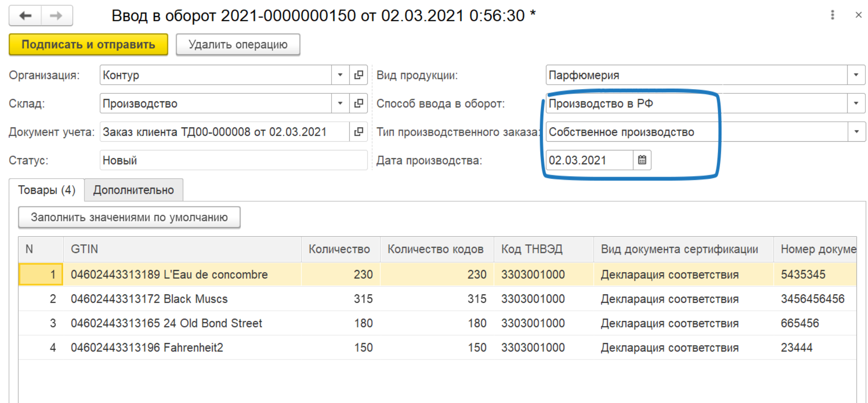This screenshot has width=868, height=403.
Task: Click the Производство в РФ field
Action: pos(697,103)
